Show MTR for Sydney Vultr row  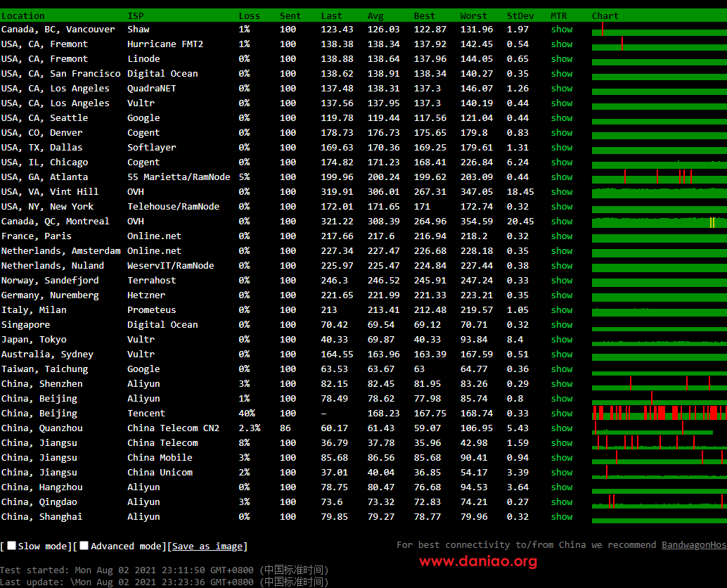562,354
